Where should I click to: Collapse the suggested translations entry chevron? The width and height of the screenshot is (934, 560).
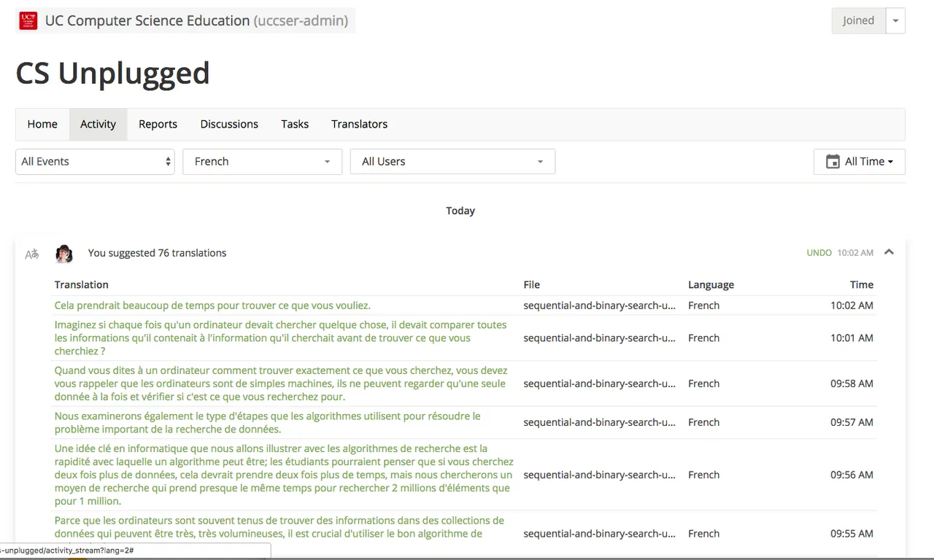(889, 252)
